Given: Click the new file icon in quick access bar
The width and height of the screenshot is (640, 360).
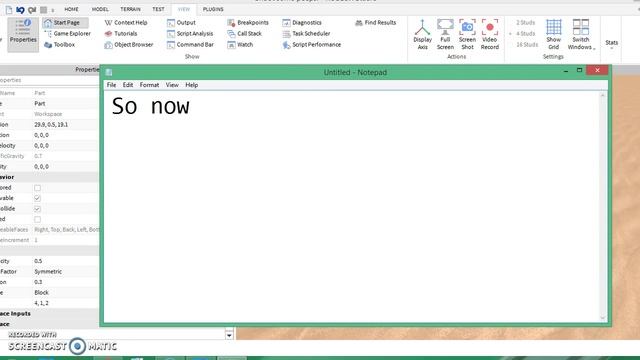Looking at the screenshot, I should (9, 9).
